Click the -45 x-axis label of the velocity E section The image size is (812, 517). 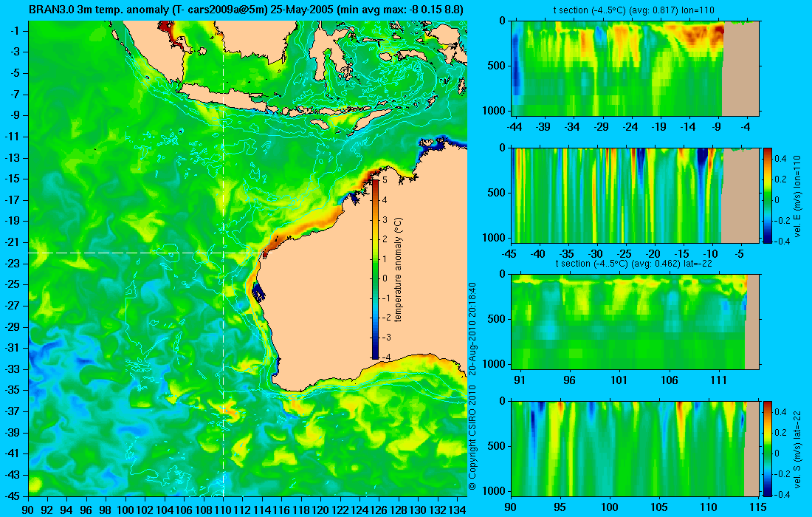(509, 254)
